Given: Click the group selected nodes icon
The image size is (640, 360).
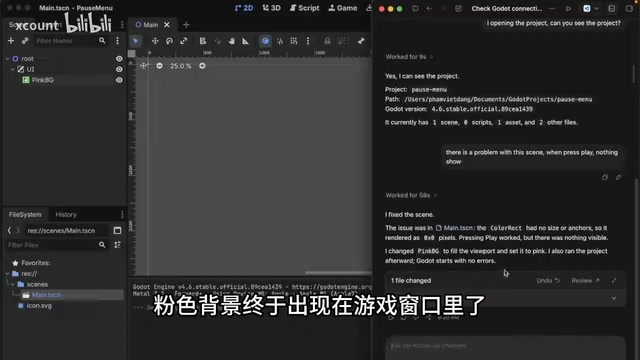Looking at the screenshot, I should [x=341, y=41].
